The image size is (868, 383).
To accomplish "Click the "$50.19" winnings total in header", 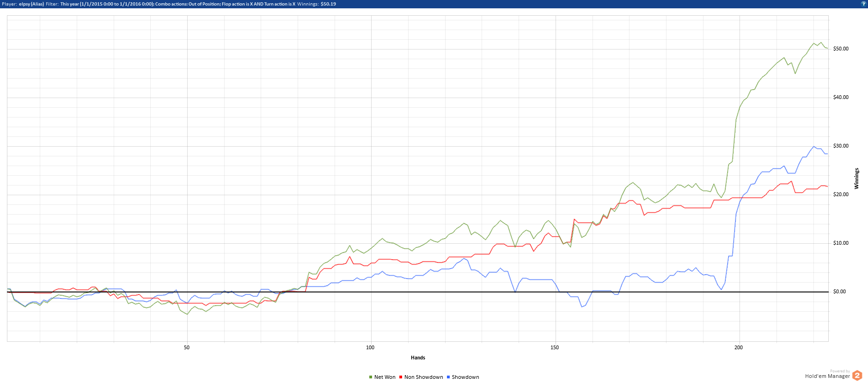I will pos(328,4).
